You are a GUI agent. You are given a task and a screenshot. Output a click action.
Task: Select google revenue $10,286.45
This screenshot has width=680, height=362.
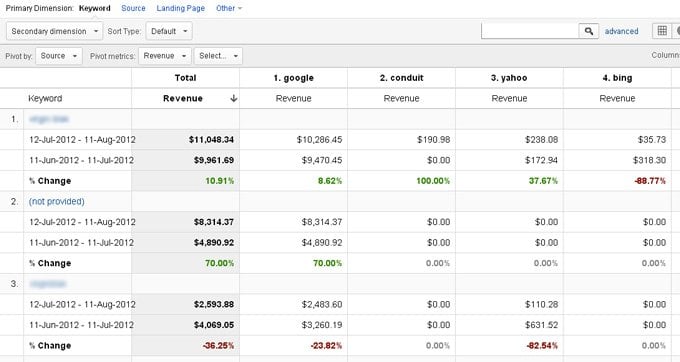point(319,140)
